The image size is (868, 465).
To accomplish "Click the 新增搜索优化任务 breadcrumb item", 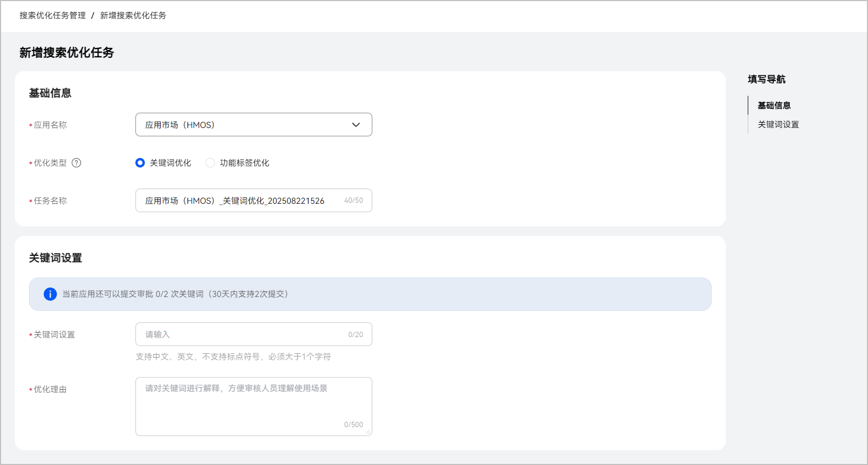I will (x=133, y=15).
